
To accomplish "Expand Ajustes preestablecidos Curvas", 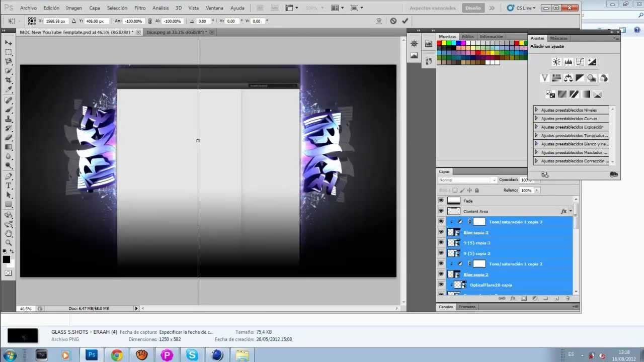I will coord(536,118).
